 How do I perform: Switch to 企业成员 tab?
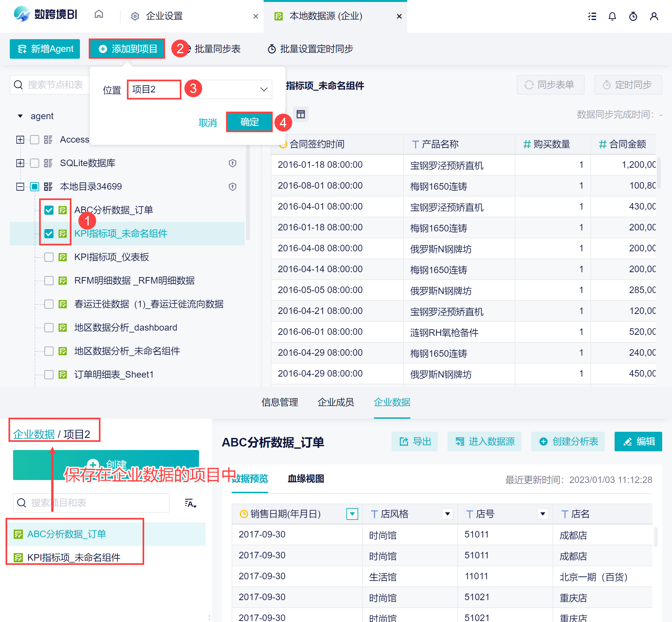335,402
